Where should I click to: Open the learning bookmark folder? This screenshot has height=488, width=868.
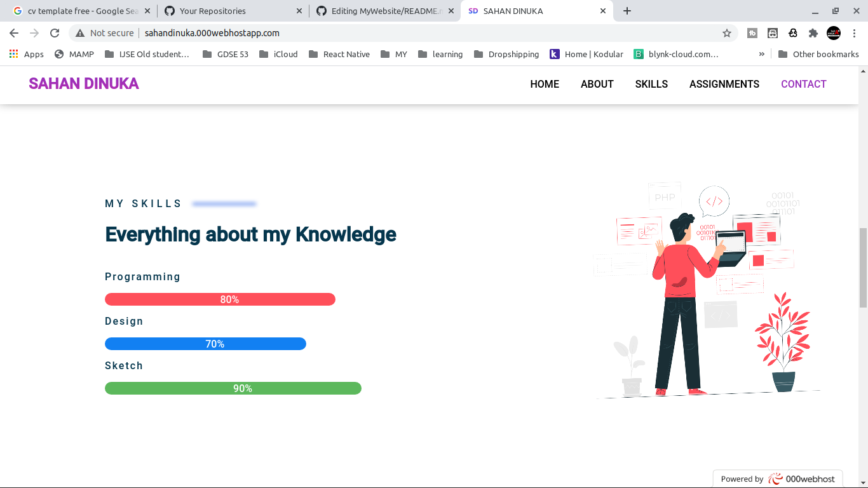coord(440,54)
